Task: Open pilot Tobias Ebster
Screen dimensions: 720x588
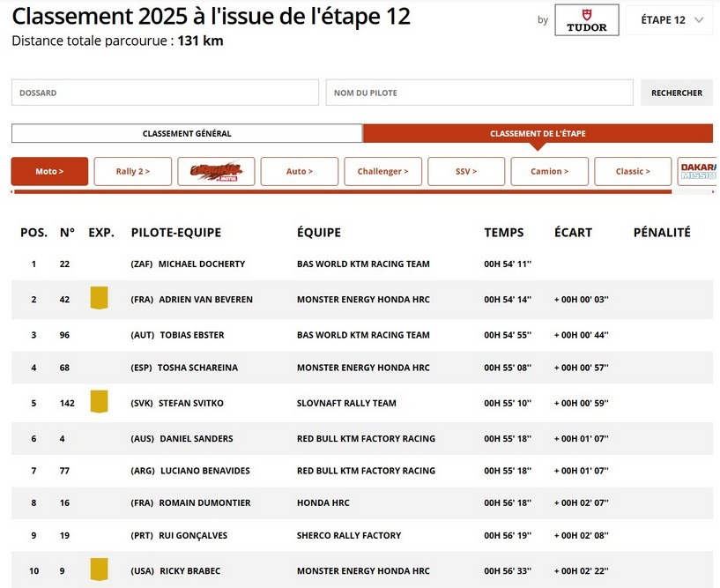Action: tap(192, 335)
